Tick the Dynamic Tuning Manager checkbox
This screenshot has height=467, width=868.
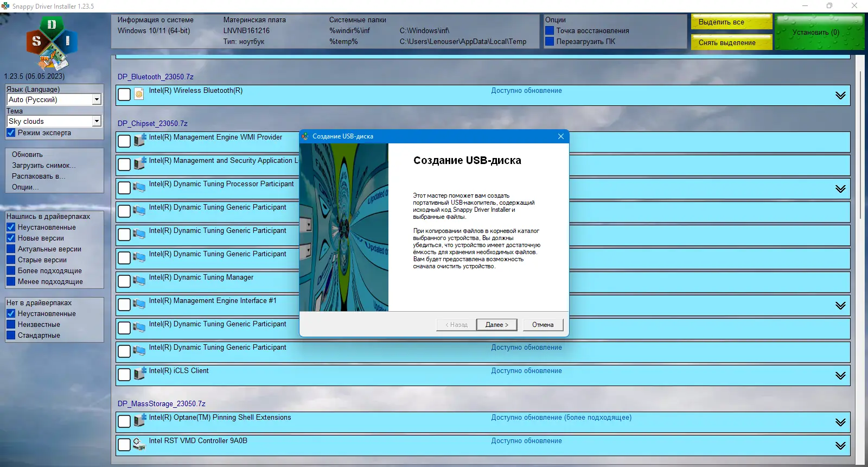(x=124, y=281)
